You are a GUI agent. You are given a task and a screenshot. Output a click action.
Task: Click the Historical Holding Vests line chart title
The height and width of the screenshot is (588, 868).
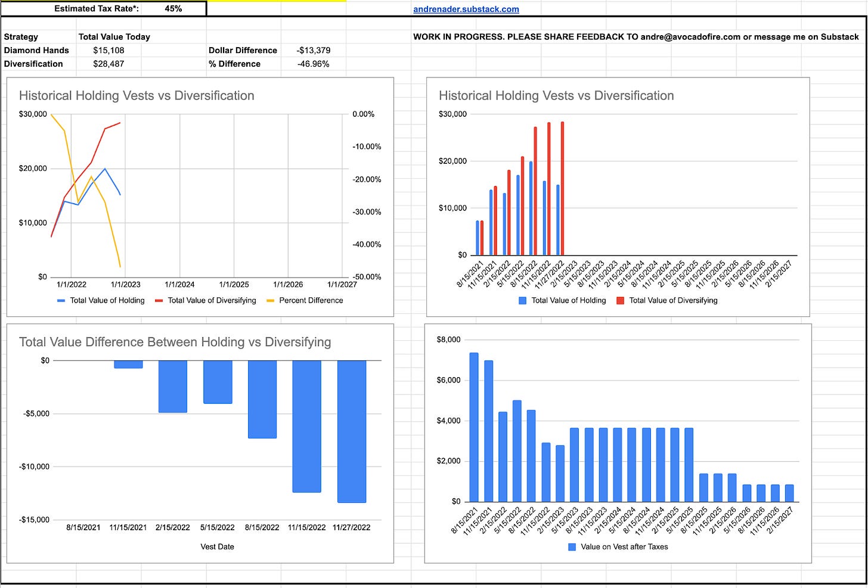click(137, 95)
